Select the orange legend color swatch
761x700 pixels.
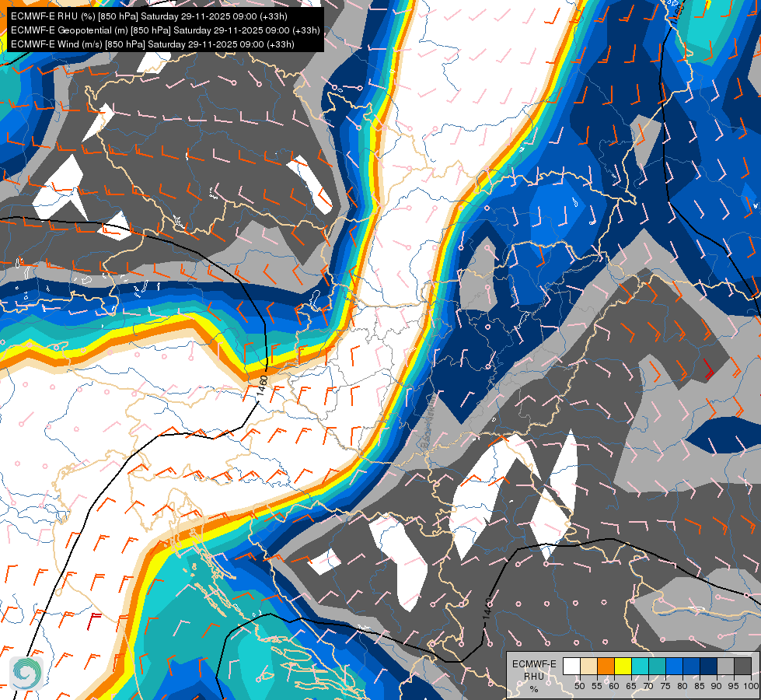click(x=606, y=666)
